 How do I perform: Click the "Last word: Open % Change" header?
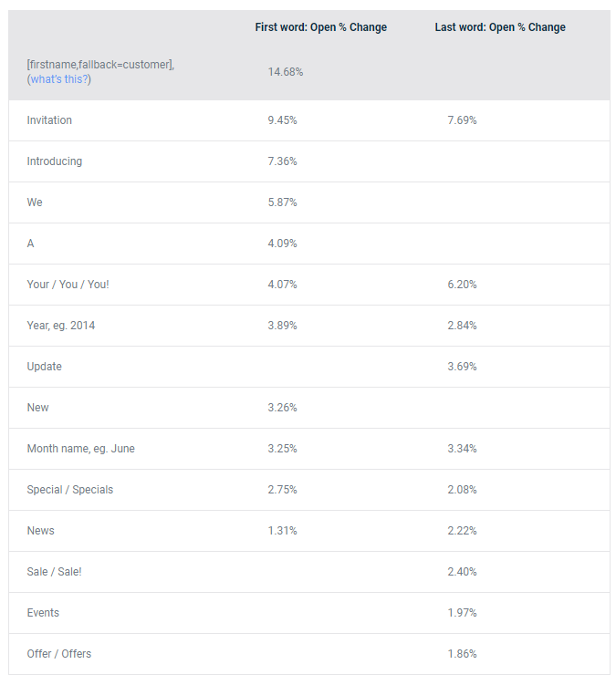pos(500,27)
